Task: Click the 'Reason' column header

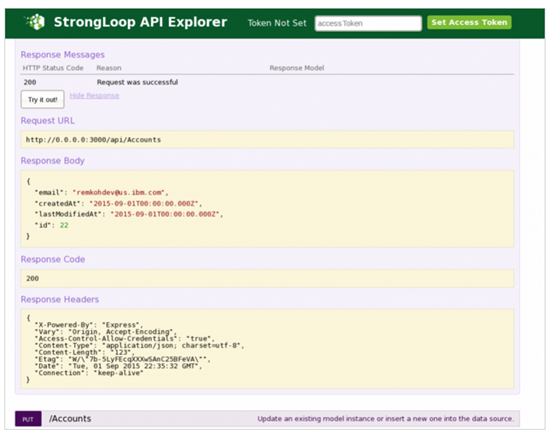Action: (109, 68)
